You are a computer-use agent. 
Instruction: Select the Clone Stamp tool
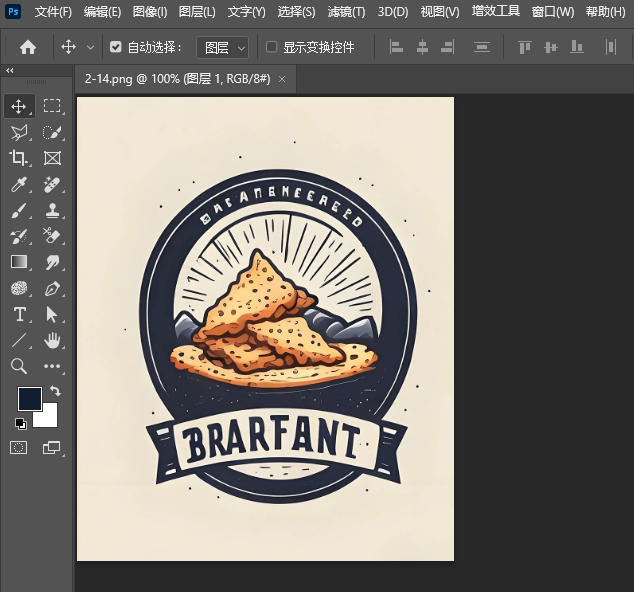point(53,210)
